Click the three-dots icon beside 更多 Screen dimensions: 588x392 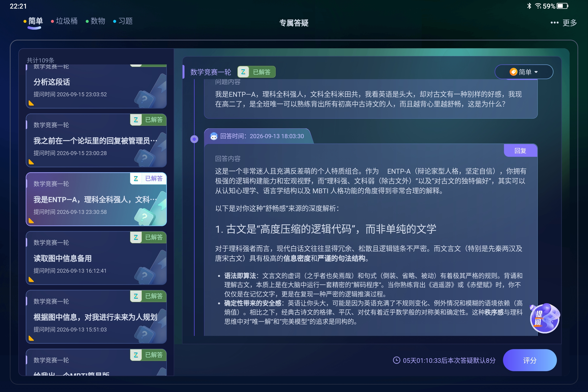coord(554,23)
